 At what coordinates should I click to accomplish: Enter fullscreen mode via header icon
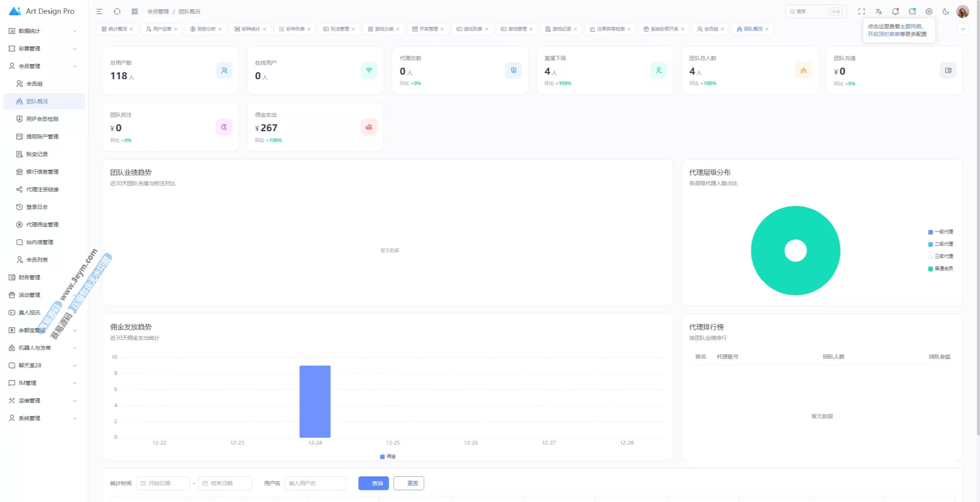pyautogui.click(x=861, y=11)
